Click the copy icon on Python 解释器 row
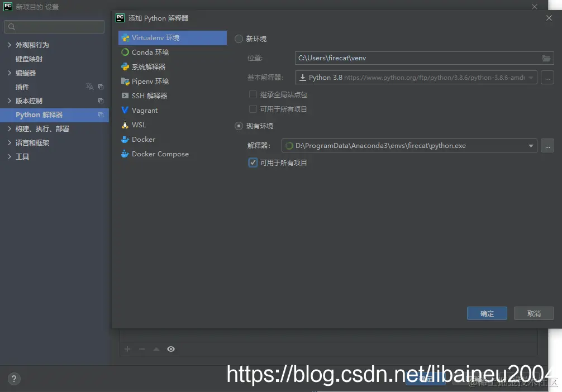 coord(101,114)
